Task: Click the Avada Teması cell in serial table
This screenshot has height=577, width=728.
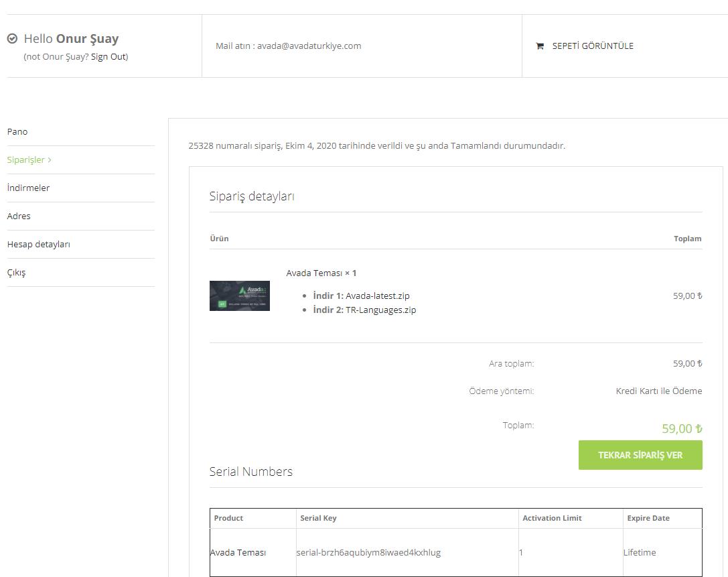Action: coord(238,552)
